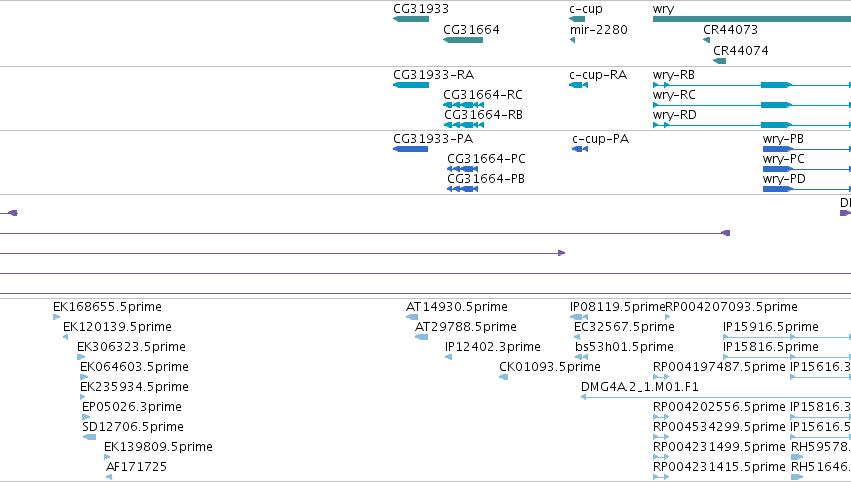Select the CG31664 gene label

471,30
